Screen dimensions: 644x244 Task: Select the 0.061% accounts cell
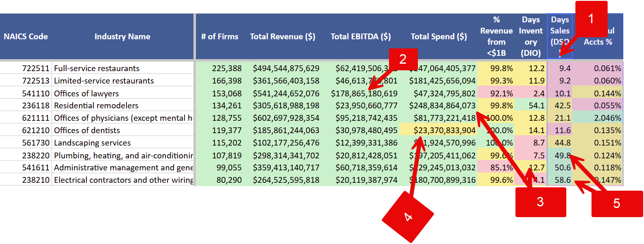click(x=598, y=68)
